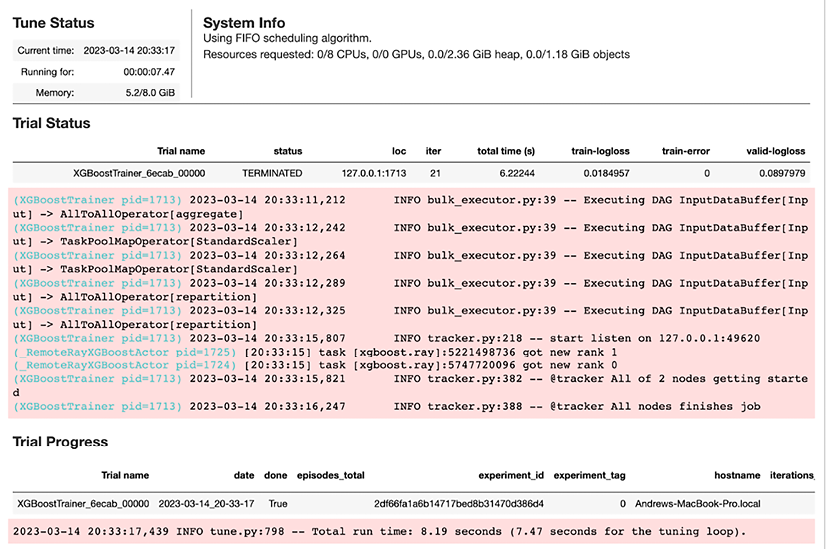Click the train-logloss value 0.0184957
The height and width of the screenshot is (549, 828).
click(606, 173)
